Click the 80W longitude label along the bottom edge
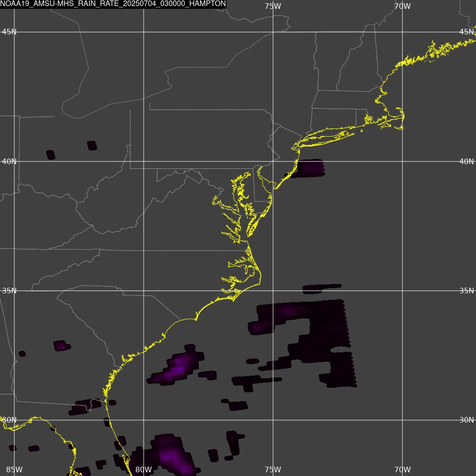The image size is (476, 476). (x=144, y=469)
